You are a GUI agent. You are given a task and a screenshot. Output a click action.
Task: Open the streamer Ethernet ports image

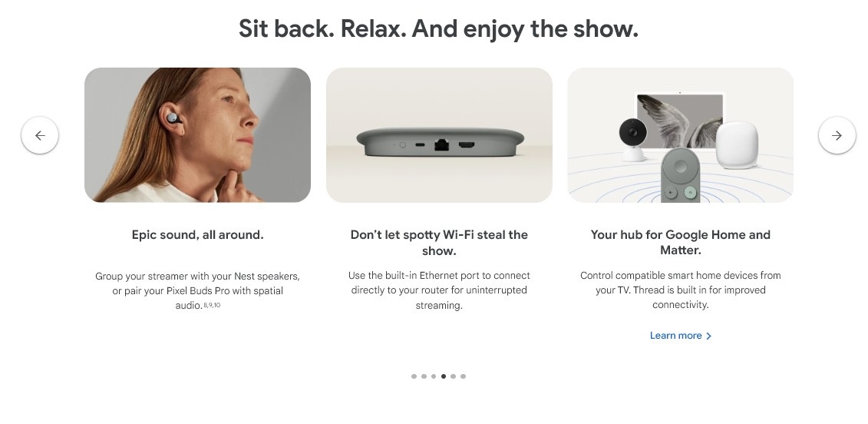tap(439, 135)
